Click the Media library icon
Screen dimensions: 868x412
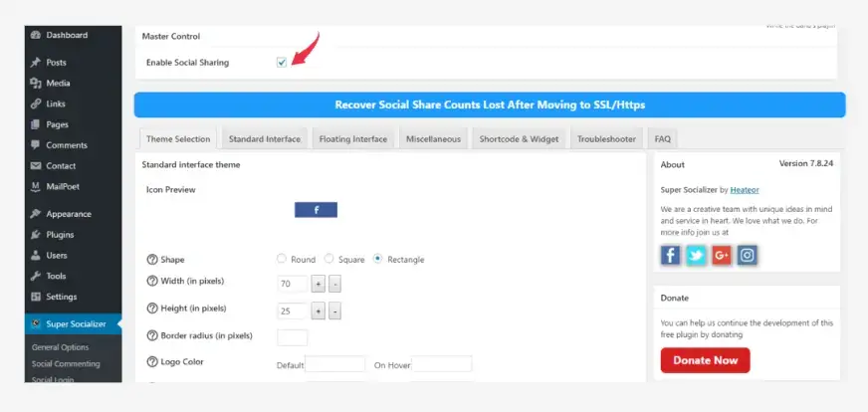click(36, 83)
